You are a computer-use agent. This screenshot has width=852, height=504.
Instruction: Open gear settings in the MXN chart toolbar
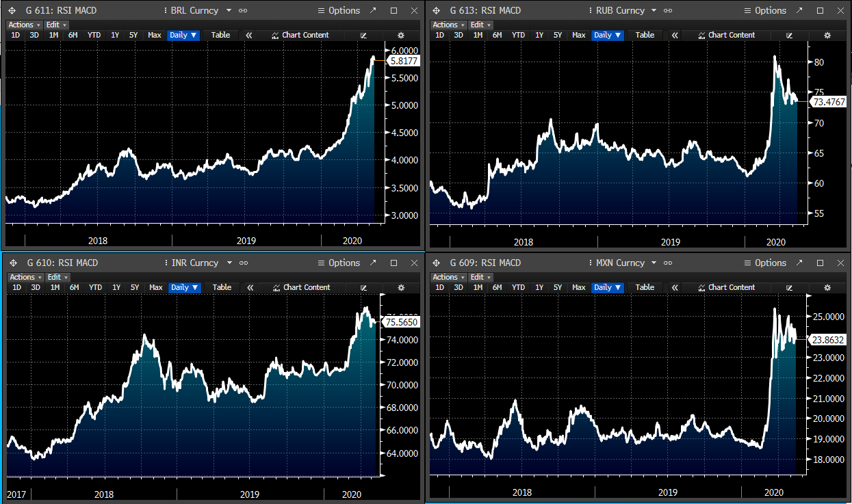tap(827, 287)
